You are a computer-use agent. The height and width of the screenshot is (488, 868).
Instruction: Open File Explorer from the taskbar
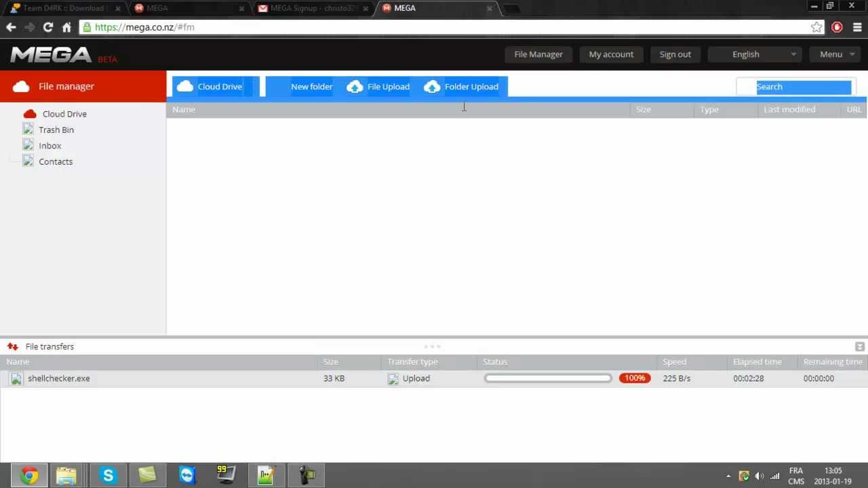[x=66, y=476]
